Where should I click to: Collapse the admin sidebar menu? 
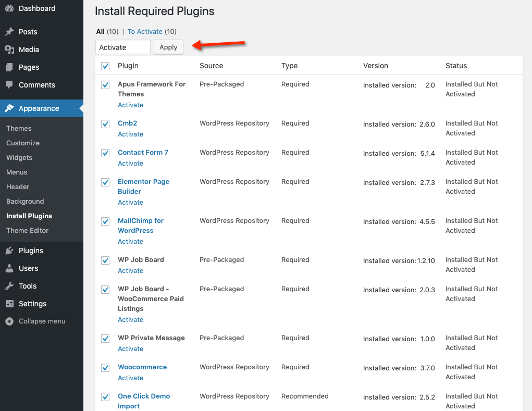coord(35,321)
